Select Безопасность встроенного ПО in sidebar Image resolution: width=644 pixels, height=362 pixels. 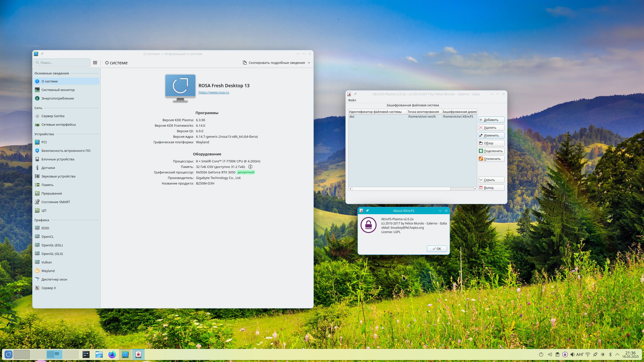[x=66, y=151]
